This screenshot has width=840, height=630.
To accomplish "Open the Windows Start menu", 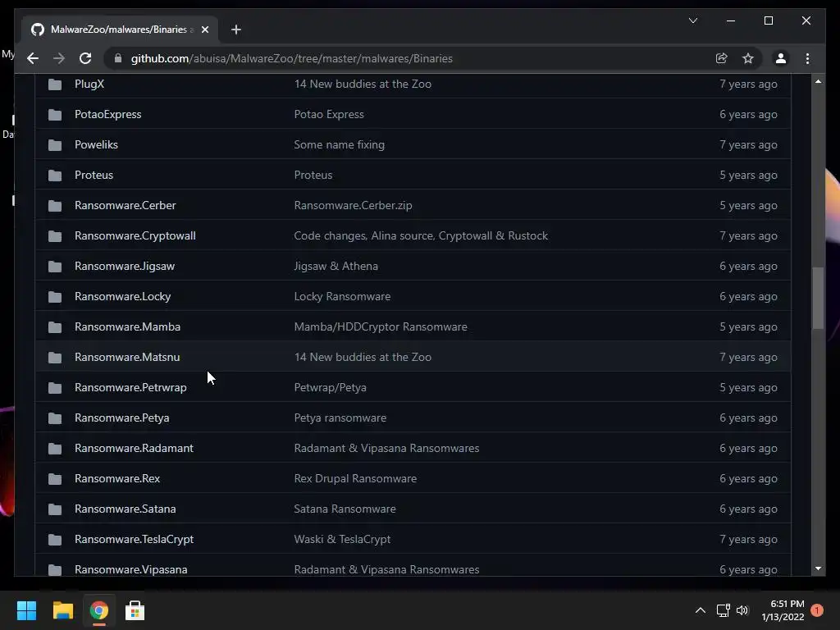I will tap(26, 610).
